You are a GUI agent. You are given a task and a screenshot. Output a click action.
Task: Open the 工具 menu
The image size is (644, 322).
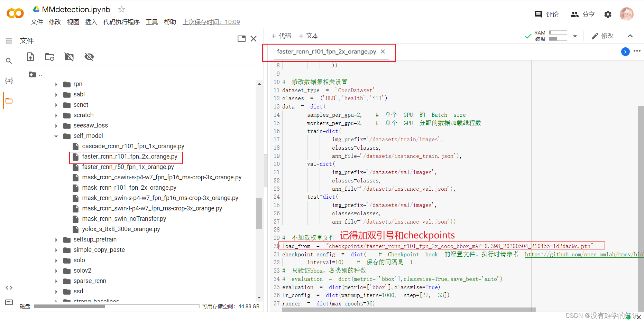(152, 22)
